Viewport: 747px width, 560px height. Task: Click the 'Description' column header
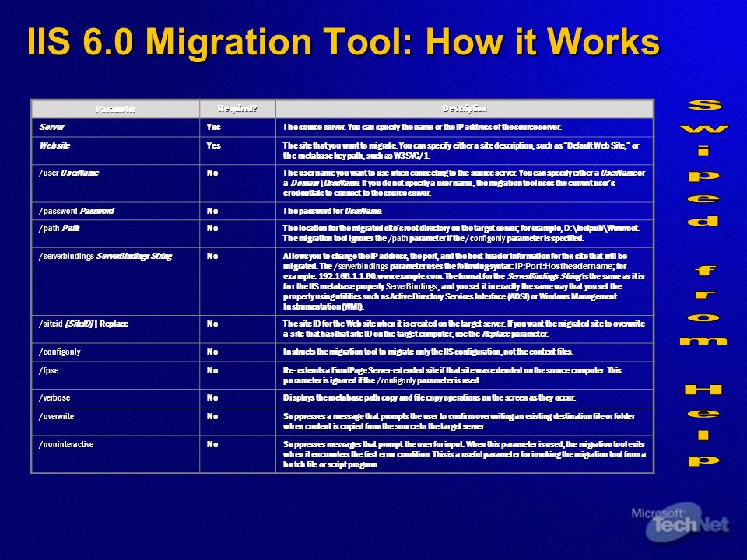coord(465,109)
